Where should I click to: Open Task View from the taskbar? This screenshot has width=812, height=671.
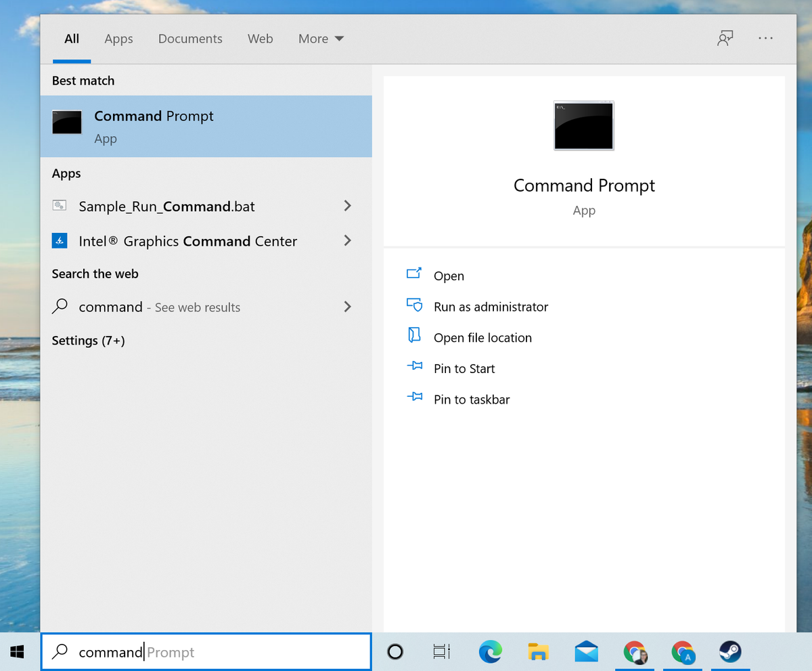tap(441, 652)
